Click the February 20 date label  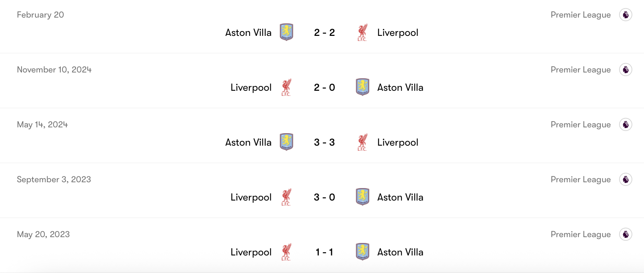(41, 15)
